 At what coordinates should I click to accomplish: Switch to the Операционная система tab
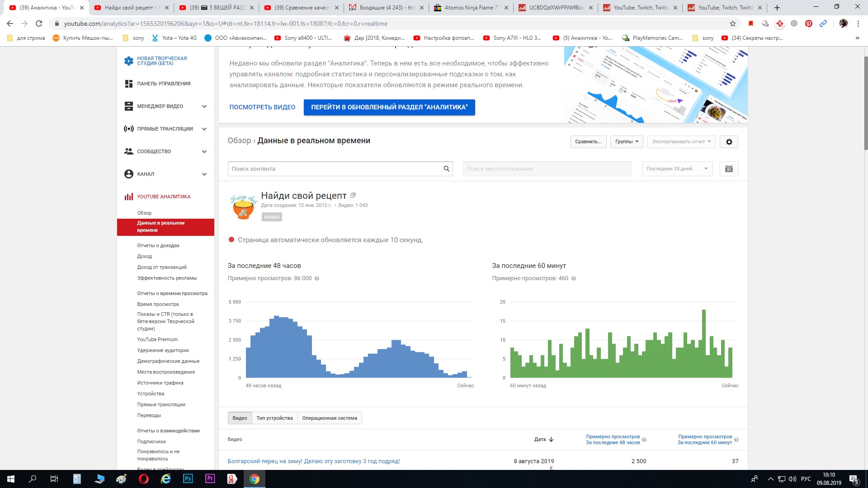click(330, 418)
